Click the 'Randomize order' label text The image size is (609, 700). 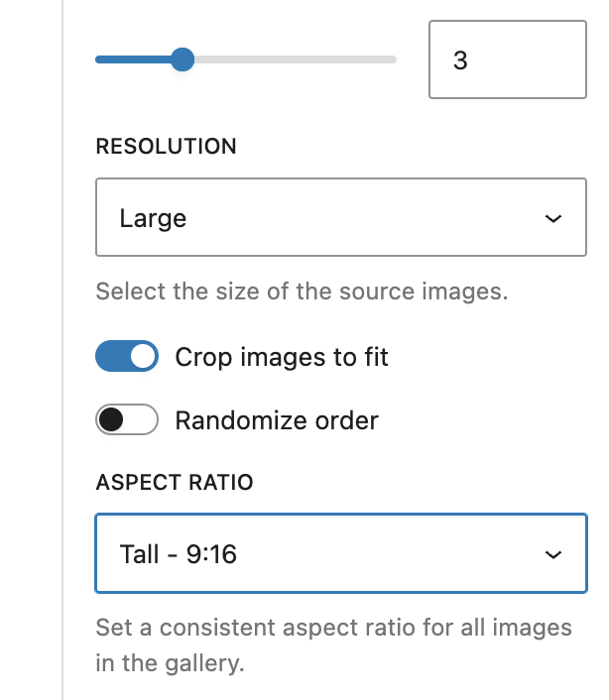pos(277,420)
